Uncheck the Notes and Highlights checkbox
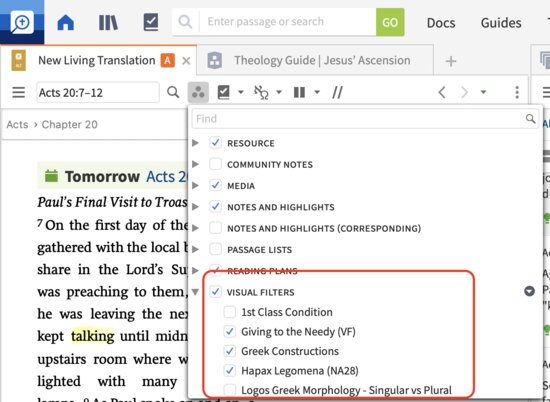 coord(215,207)
